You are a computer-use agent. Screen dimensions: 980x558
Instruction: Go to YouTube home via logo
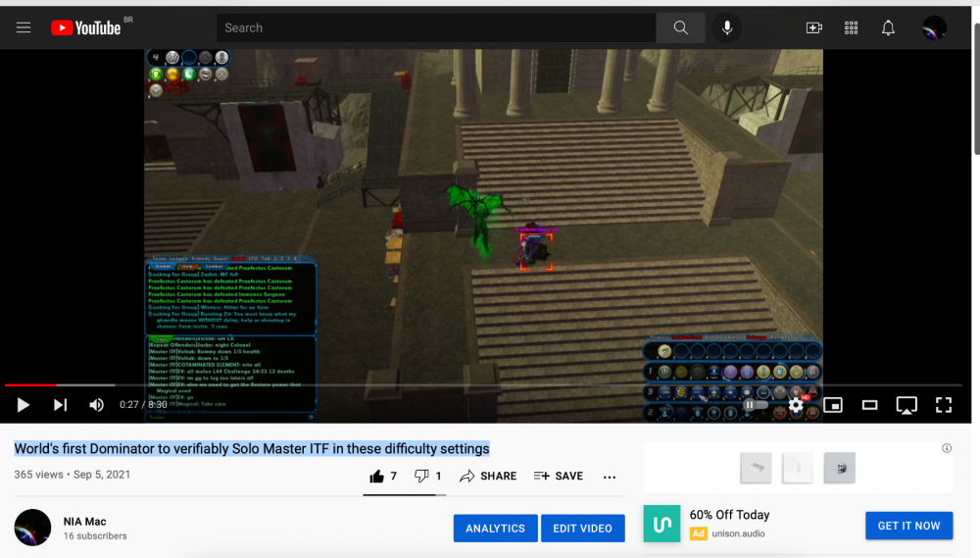coord(85,27)
